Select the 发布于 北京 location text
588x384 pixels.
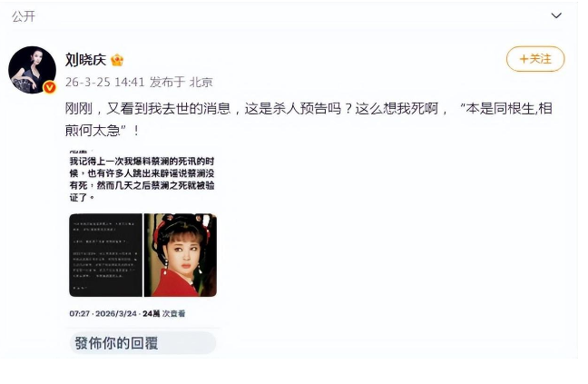[181, 82]
